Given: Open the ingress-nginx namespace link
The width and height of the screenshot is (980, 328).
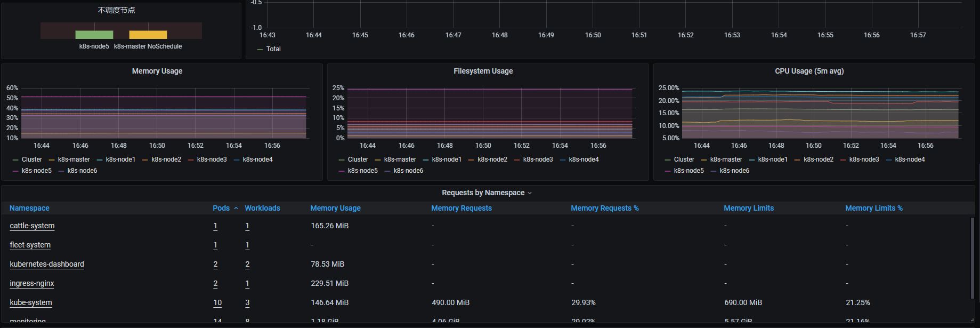Looking at the screenshot, I should (32, 283).
